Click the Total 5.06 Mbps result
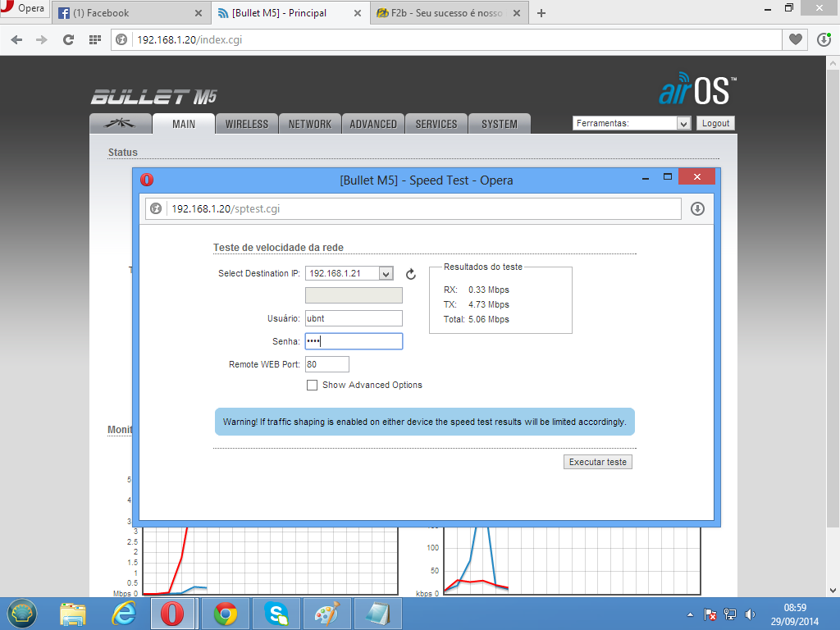Viewport: 840px width, 630px height. [477, 319]
